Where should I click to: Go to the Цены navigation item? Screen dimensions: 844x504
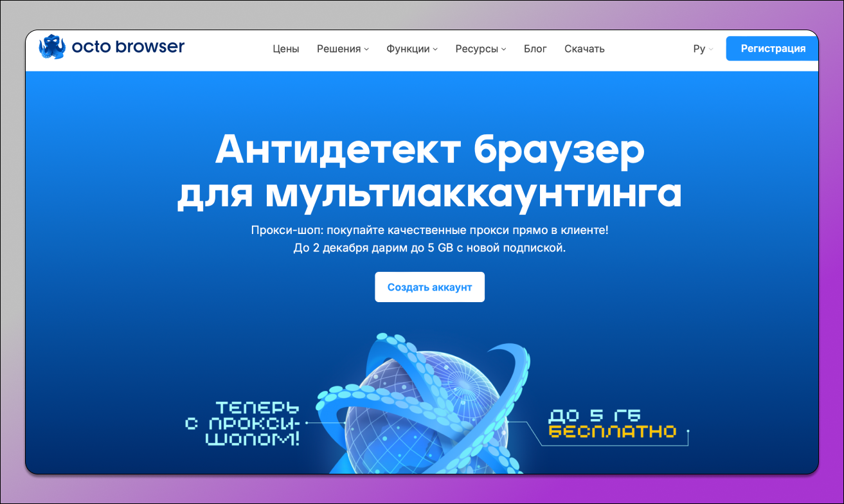285,48
